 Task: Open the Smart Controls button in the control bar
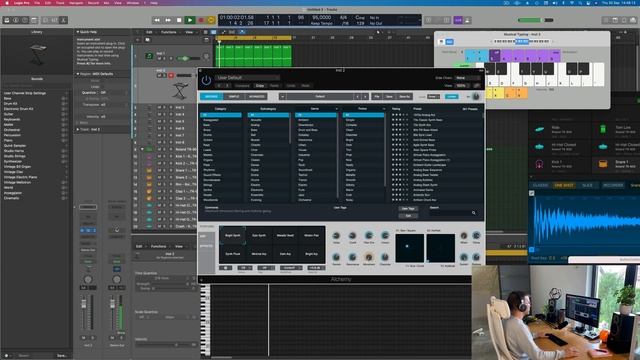(45, 20)
